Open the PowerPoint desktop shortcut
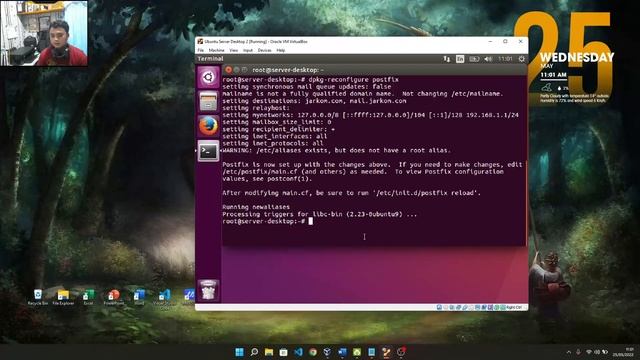 [x=113, y=297]
